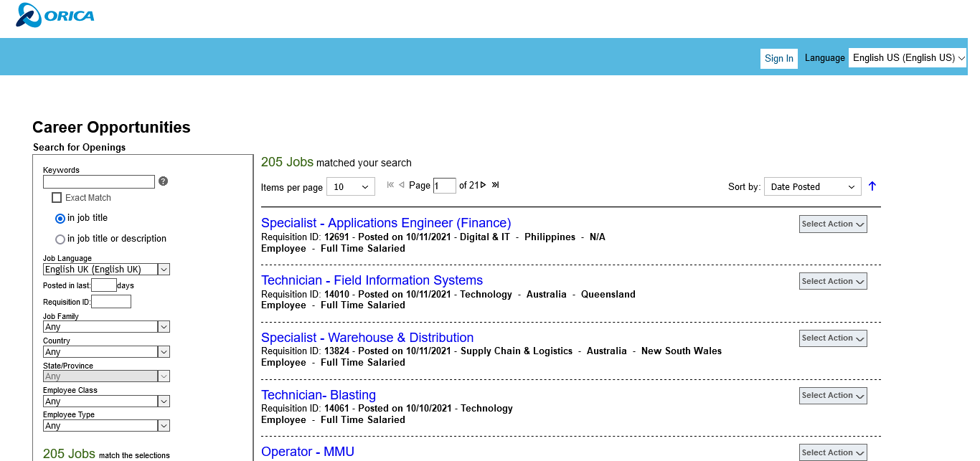980x461 pixels.
Task: Enable the Exact Match checkbox
Action: 57,198
